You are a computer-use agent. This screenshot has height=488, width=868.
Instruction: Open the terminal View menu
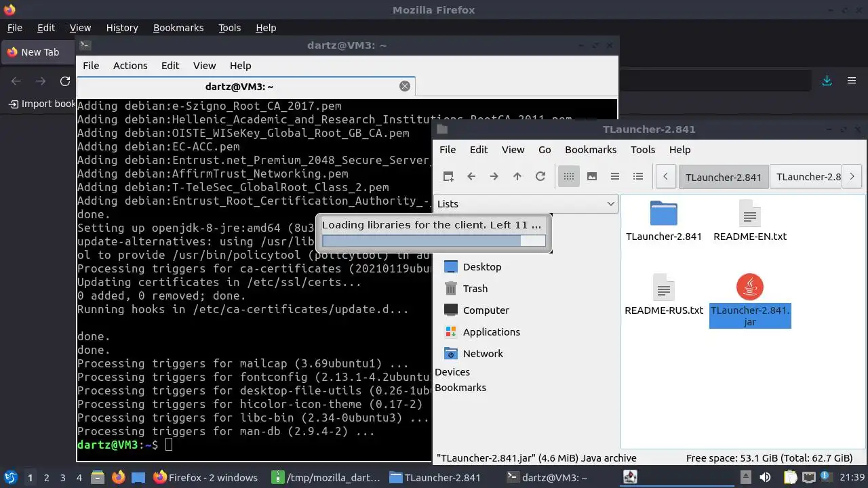point(204,66)
